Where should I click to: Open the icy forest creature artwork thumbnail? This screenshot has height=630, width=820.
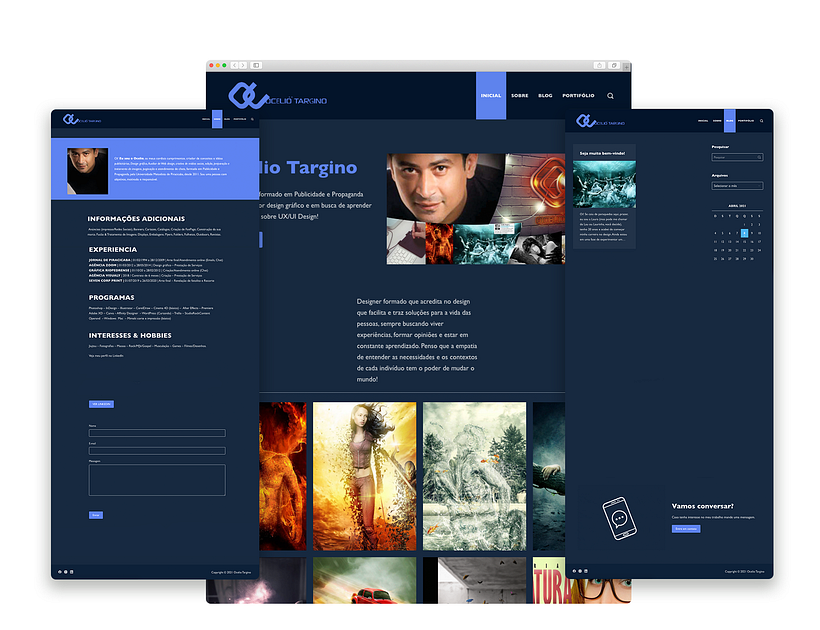click(474, 476)
